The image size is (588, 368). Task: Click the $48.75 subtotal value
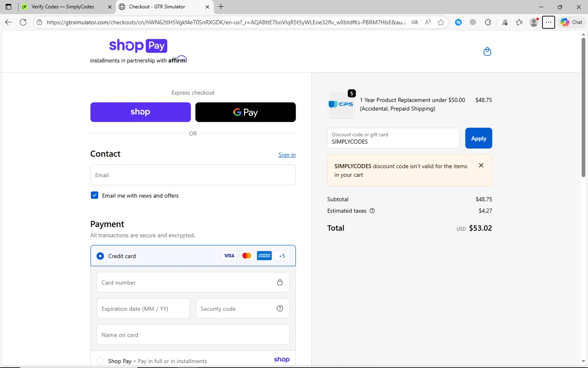click(484, 199)
